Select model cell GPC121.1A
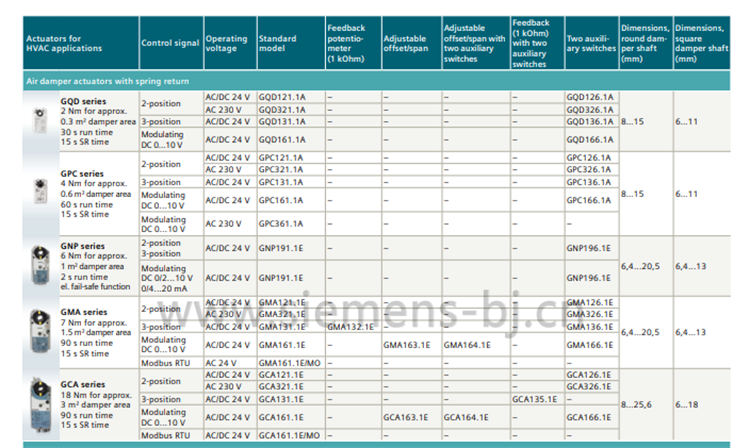Screen dimensions: 750x448 [281, 157]
